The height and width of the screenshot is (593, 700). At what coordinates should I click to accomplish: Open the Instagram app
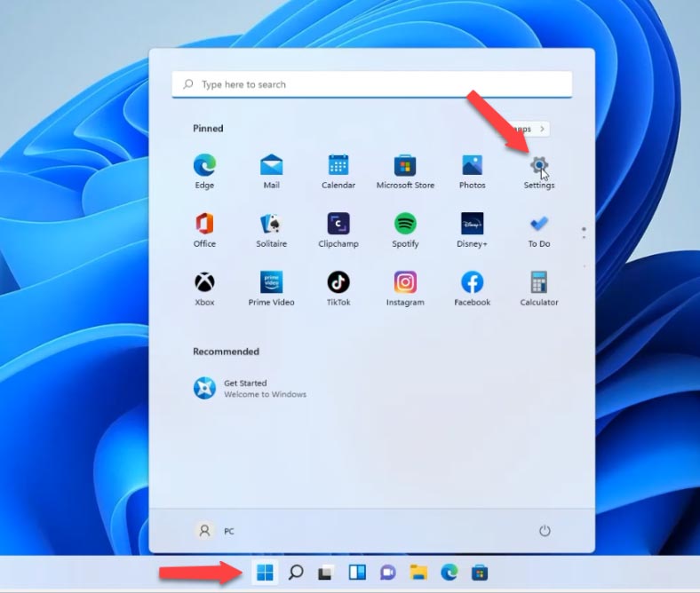point(405,289)
